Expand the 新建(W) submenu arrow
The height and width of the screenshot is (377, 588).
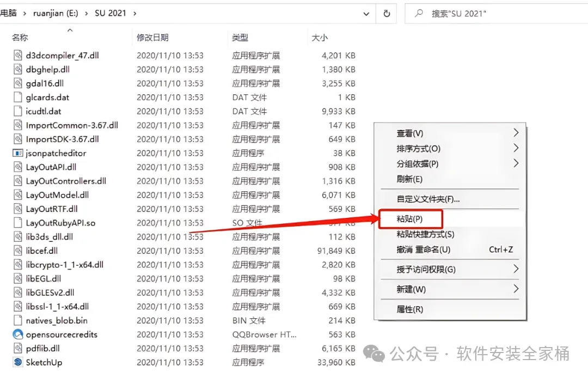point(516,289)
